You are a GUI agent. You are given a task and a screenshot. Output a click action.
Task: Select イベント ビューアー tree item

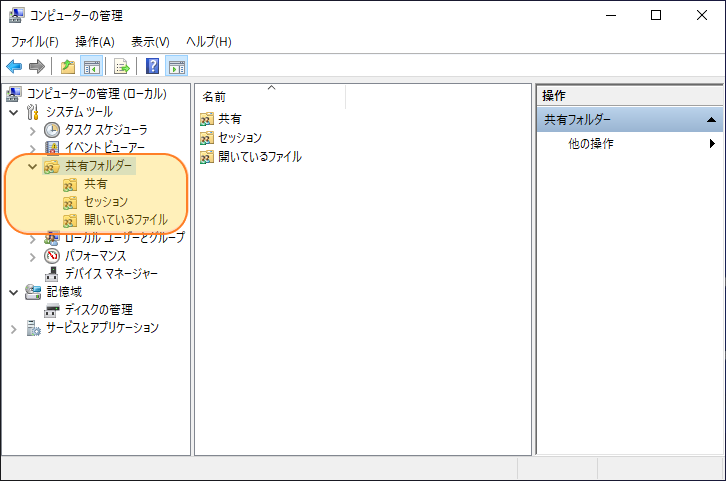click(x=105, y=148)
